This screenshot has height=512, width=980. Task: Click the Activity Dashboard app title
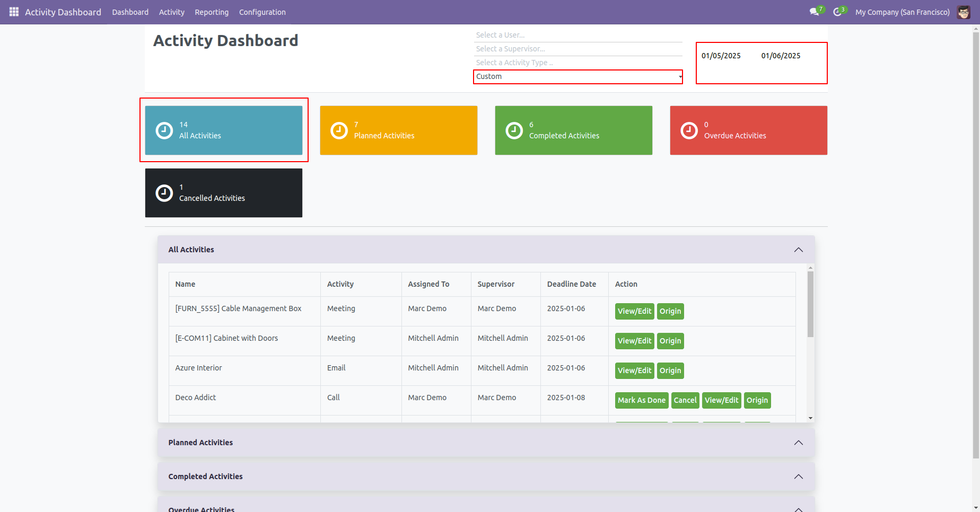click(63, 12)
